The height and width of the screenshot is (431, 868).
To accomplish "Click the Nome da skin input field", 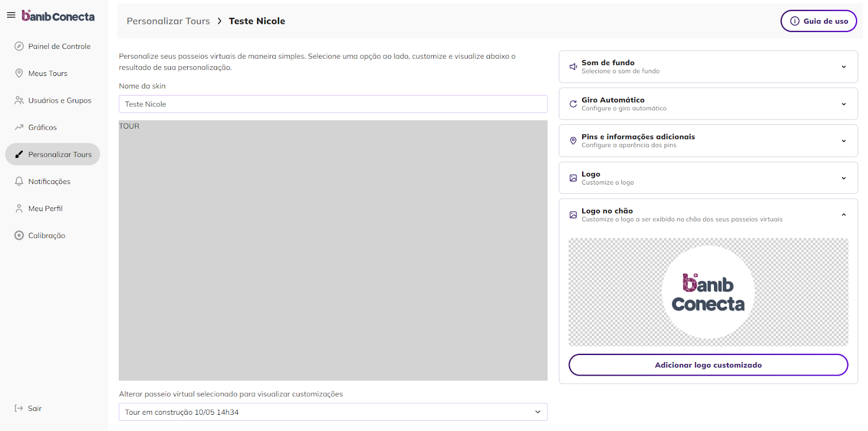I will tap(333, 104).
